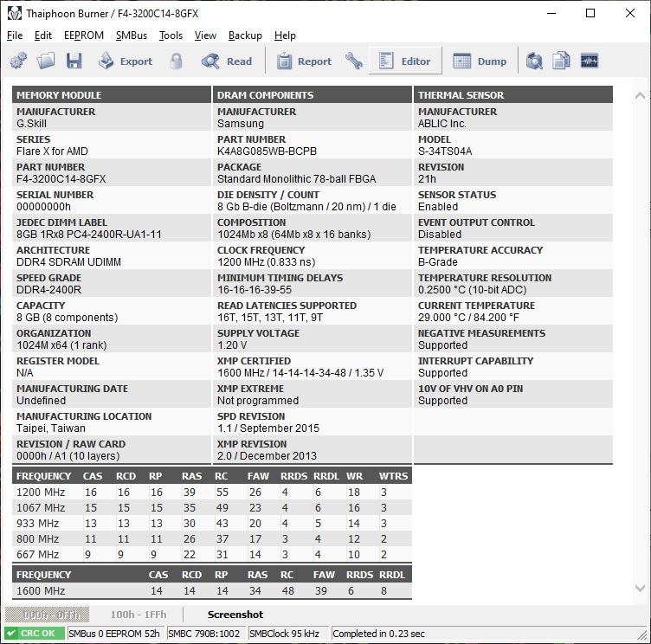
Task: Save the dump with the floppy disk icon
Action: (x=74, y=61)
